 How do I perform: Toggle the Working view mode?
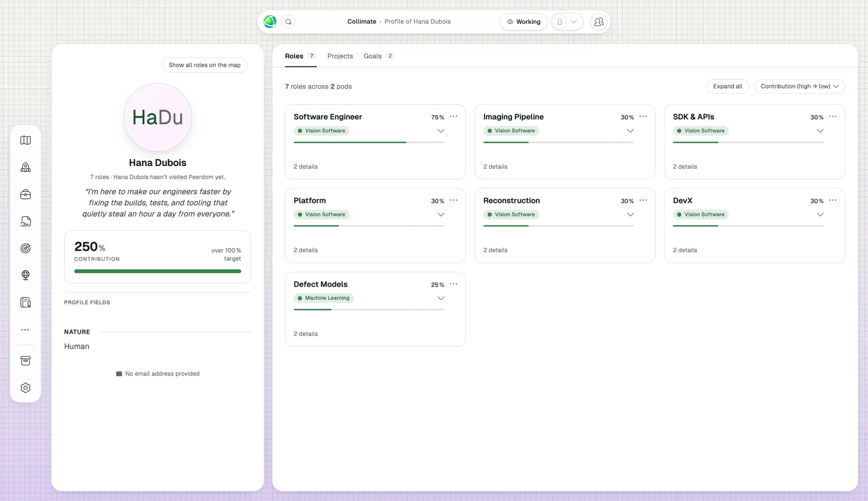pyautogui.click(x=524, y=22)
